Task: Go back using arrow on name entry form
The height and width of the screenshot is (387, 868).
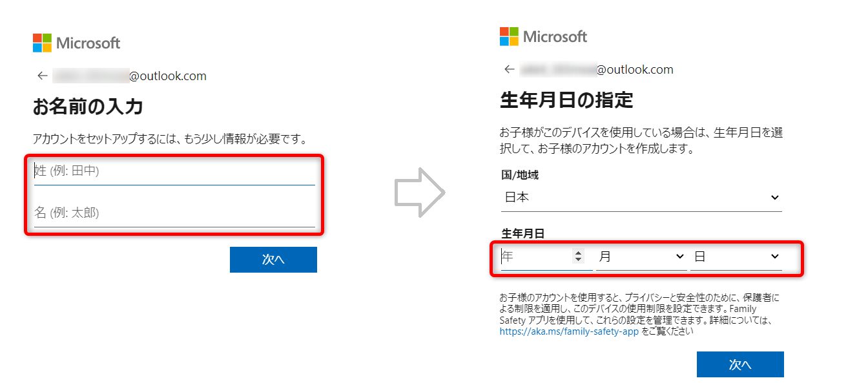Action: point(43,76)
